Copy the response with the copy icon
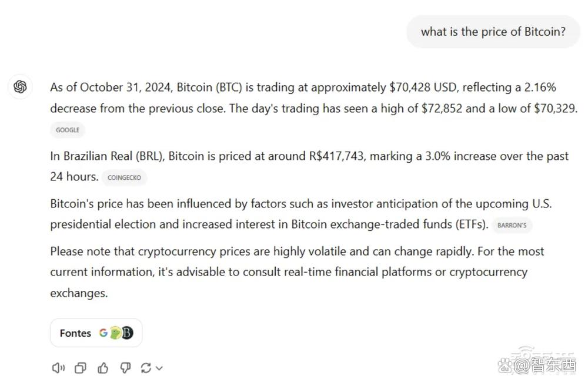The height and width of the screenshot is (386, 588). [x=80, y=368]
